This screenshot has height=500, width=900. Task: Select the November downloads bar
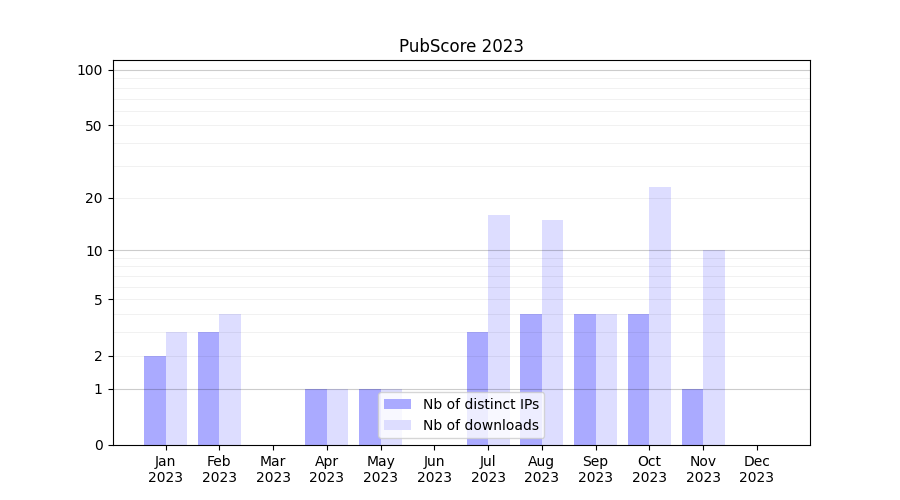(x=714, y=347)
